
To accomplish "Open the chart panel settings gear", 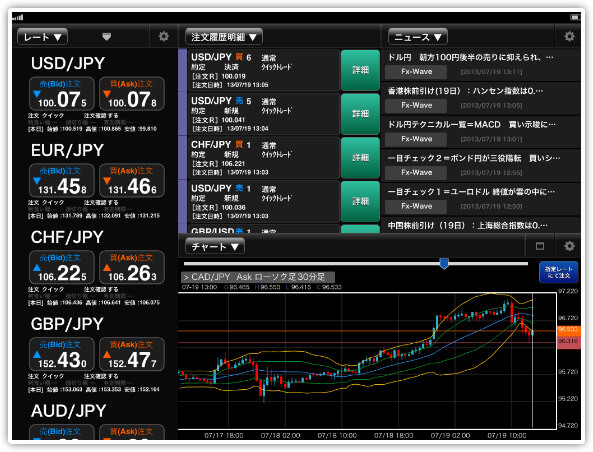I will 569,246.
